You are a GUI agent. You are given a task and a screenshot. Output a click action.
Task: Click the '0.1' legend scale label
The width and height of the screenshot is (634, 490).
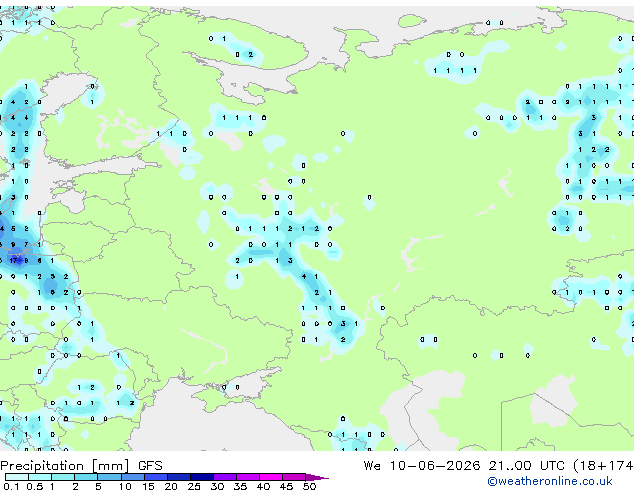pos(11,486)
